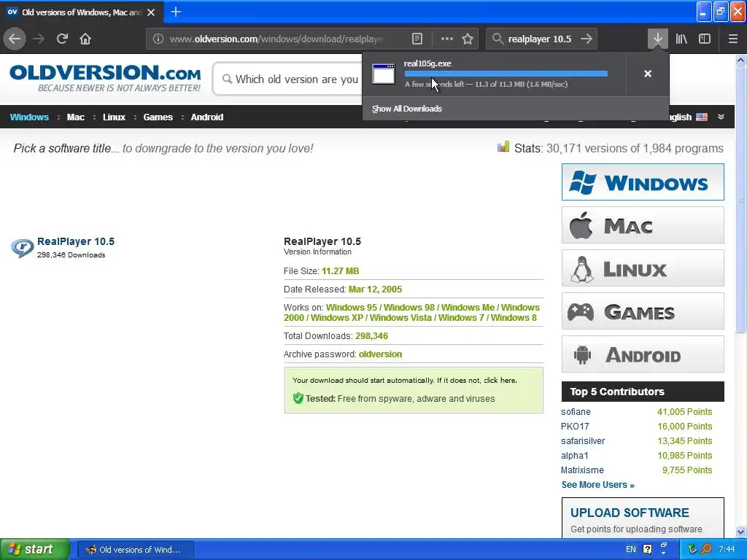Reload the current page

tap(62, 39)
